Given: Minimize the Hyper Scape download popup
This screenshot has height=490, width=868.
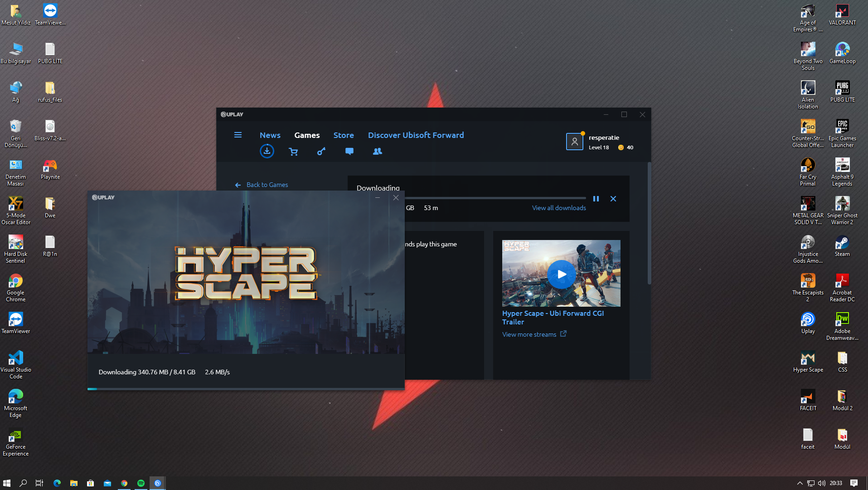Looking at the screenshot, I should (x=377, y=198).
